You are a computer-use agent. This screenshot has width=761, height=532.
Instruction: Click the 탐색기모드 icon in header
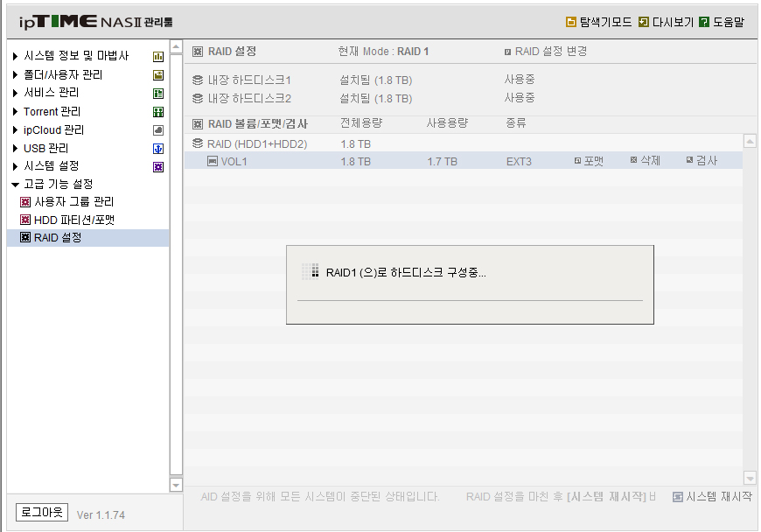click(x=570, y=22)
